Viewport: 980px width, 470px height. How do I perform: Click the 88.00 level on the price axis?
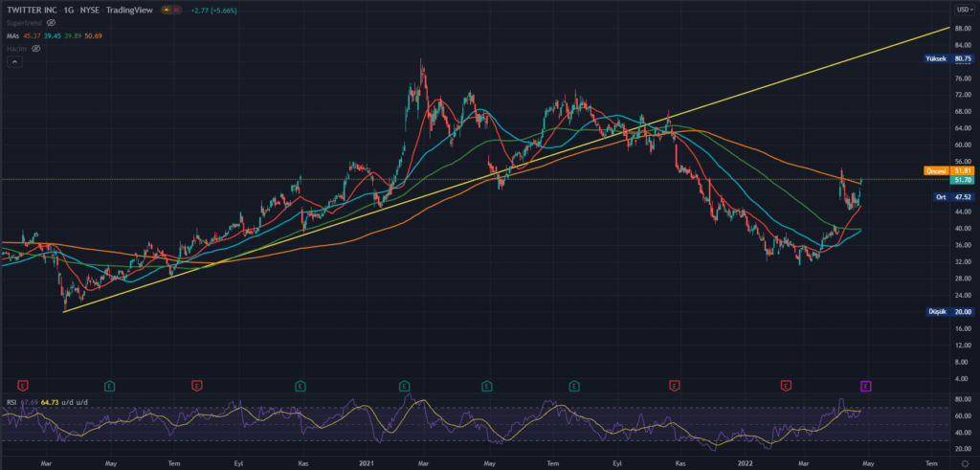(963, 28)
